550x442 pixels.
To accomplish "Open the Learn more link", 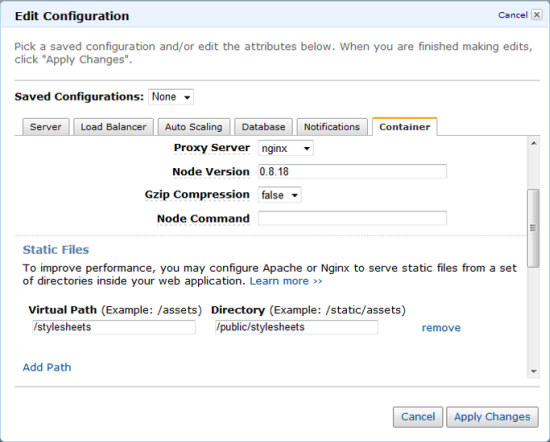I will (x=286, y=281).
